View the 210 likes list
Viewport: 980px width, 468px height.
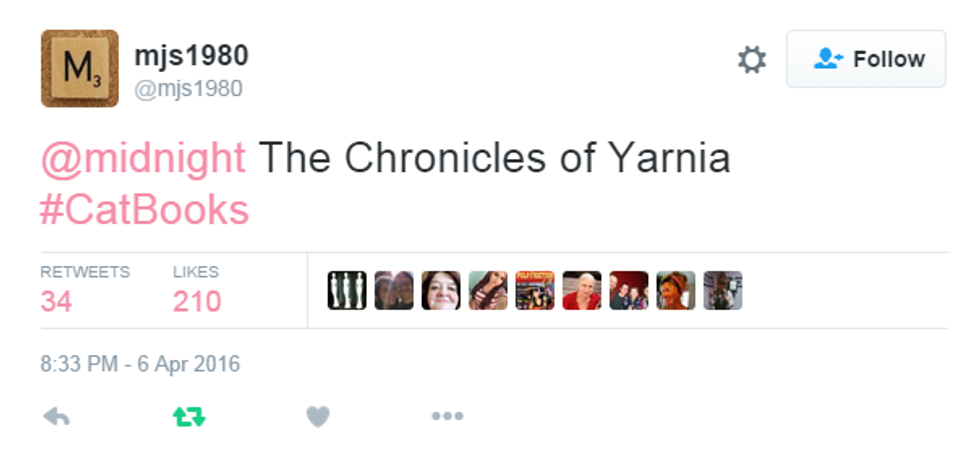tap(197, 300)
